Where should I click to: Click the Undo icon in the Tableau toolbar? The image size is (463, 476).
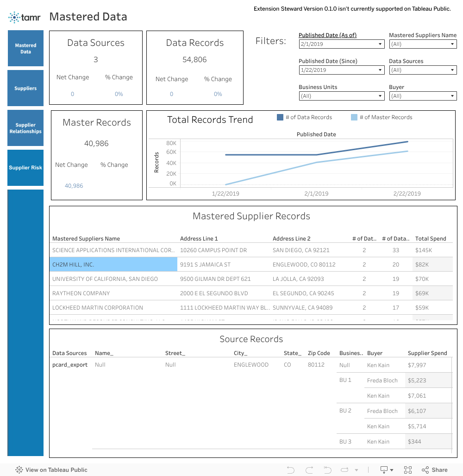(x=290, y=470)
